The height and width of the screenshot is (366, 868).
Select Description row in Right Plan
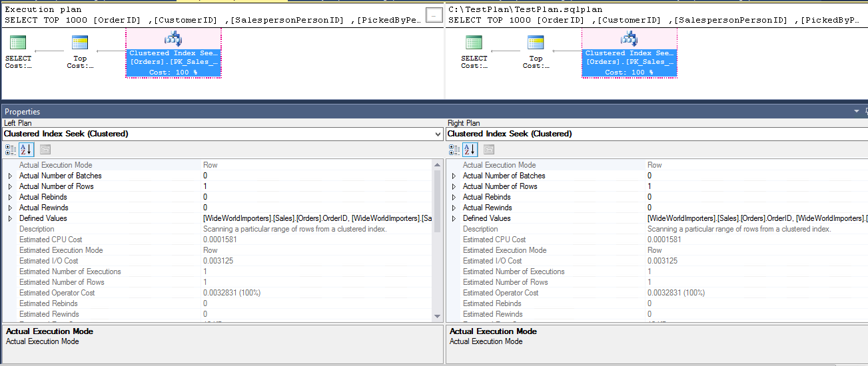tap(657, 229)
